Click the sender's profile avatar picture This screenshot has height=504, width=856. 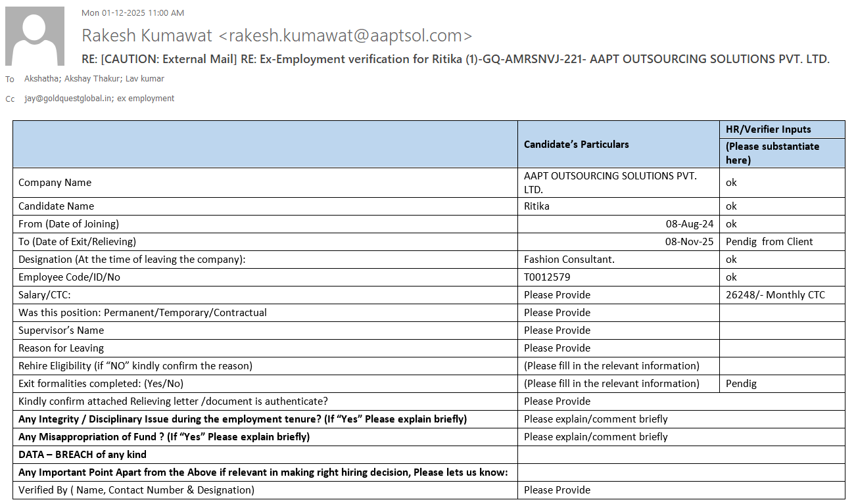[x=35, y=36]
